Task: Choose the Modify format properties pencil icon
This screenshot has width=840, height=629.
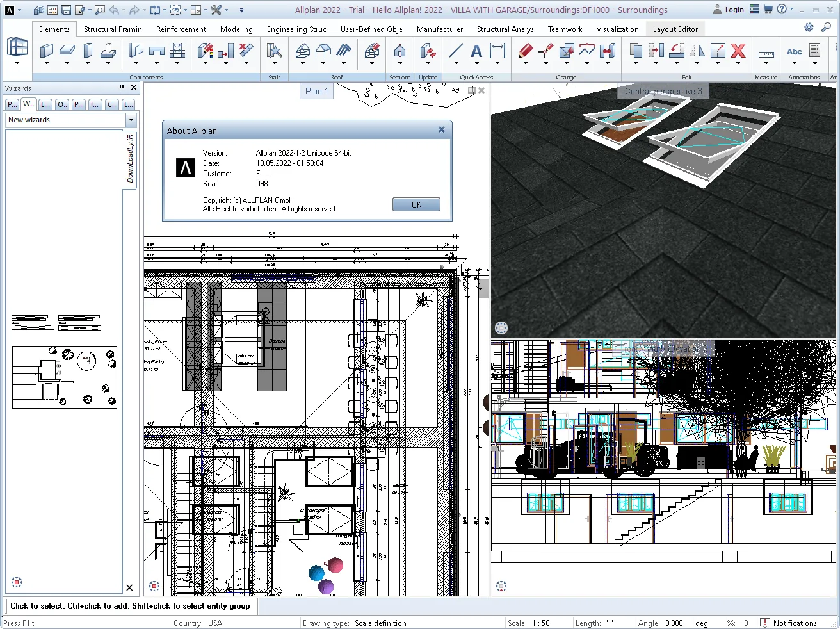Action: [x=526, y=51]
